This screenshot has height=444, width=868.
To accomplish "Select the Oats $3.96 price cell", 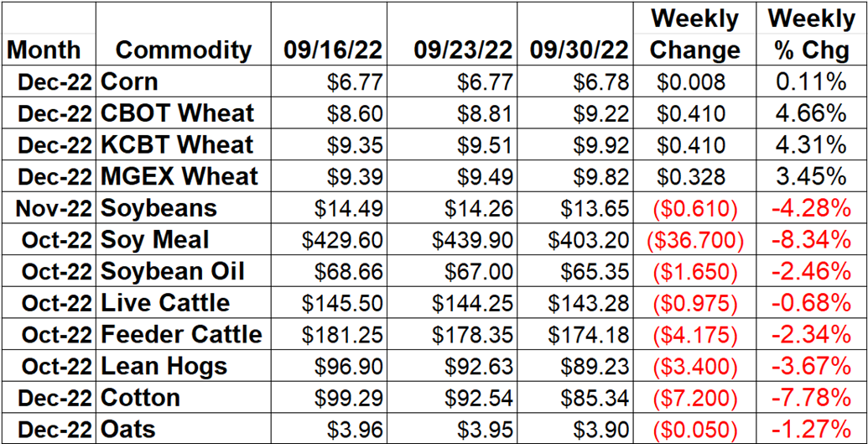I will 329,429.
